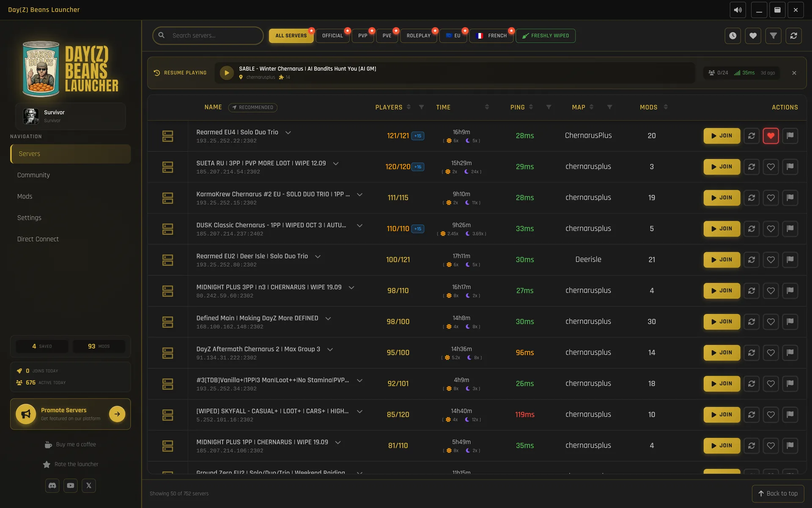812x508 pixels.
Task: Click server icon of Rearmed EU4 row
Action: click(168, 136)
